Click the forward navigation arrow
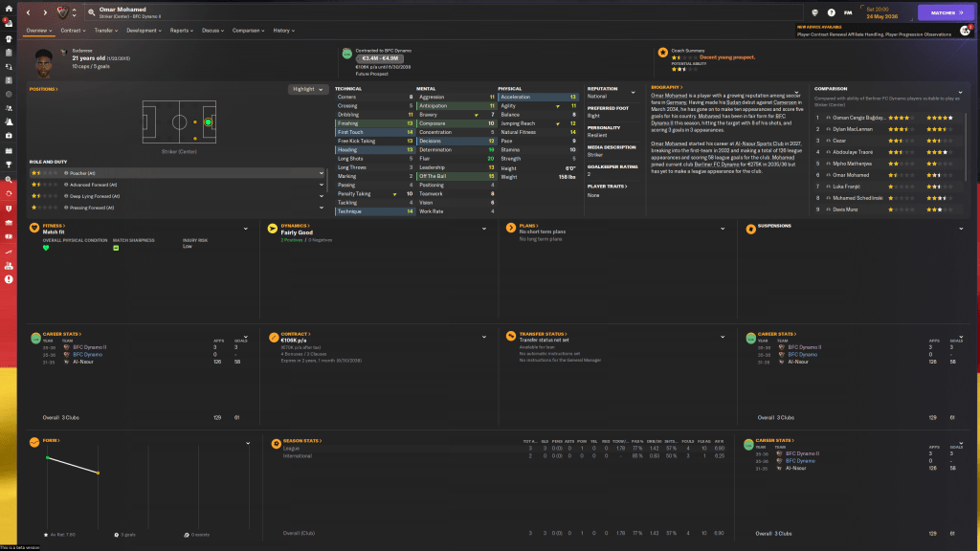 point(44,12)
